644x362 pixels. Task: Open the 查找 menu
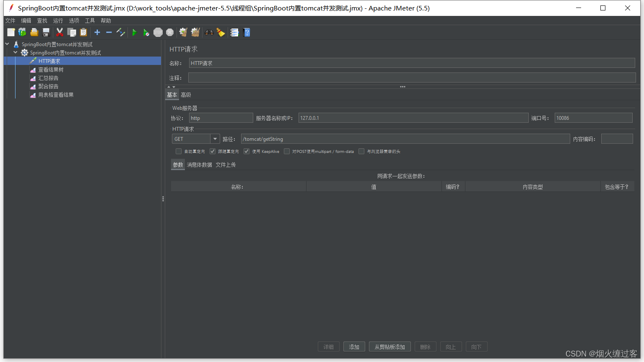pos(42,21)
